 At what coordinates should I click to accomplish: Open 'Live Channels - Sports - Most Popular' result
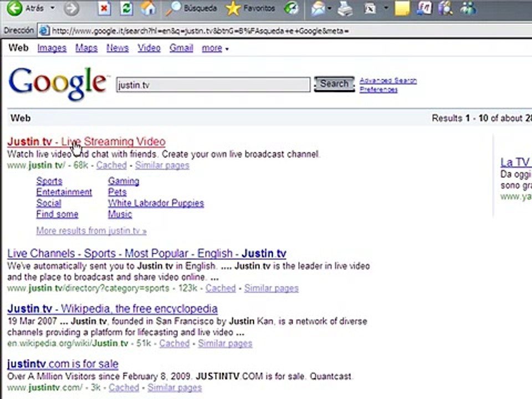(x=146, y=253)
